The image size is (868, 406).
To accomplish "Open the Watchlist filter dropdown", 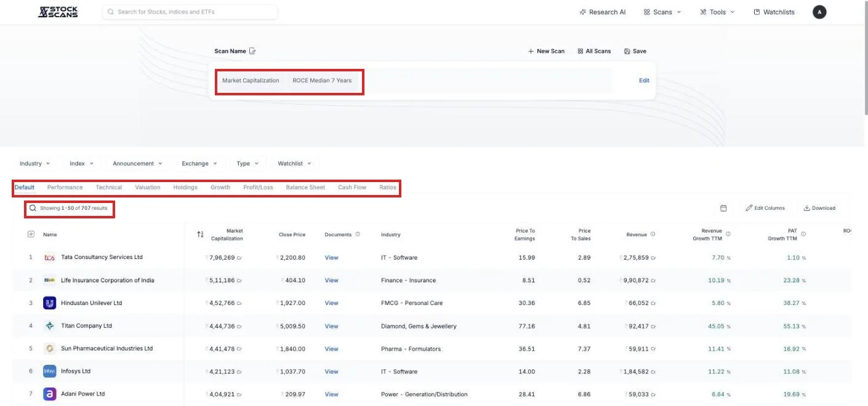I will (x=294, y=164).
